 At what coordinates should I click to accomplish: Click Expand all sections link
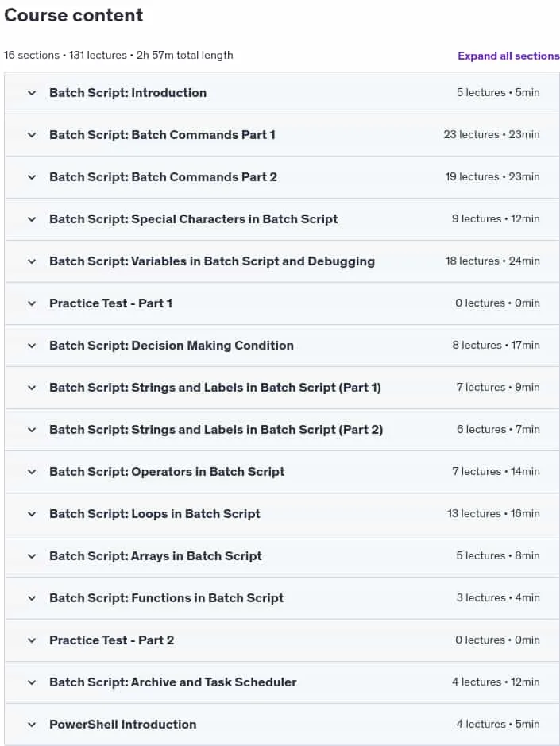[x=508, y=56]
